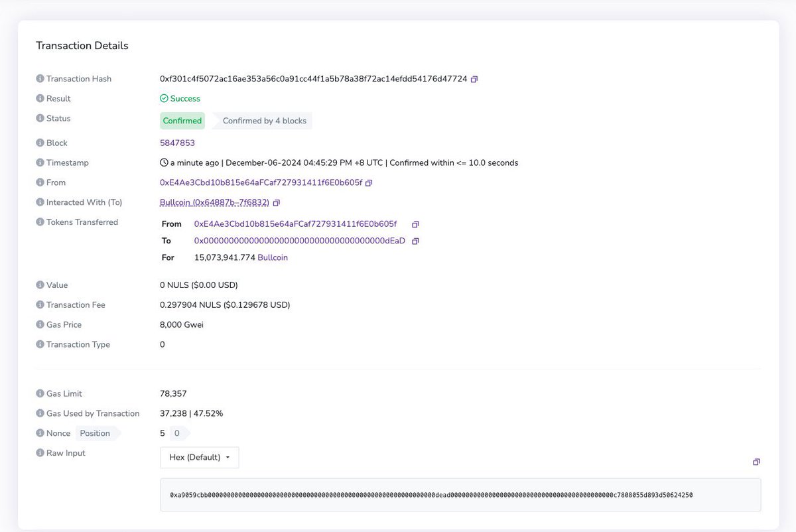This screenshot has width=796, height=532.
Task: Click the Success result text
Action: 185,99
